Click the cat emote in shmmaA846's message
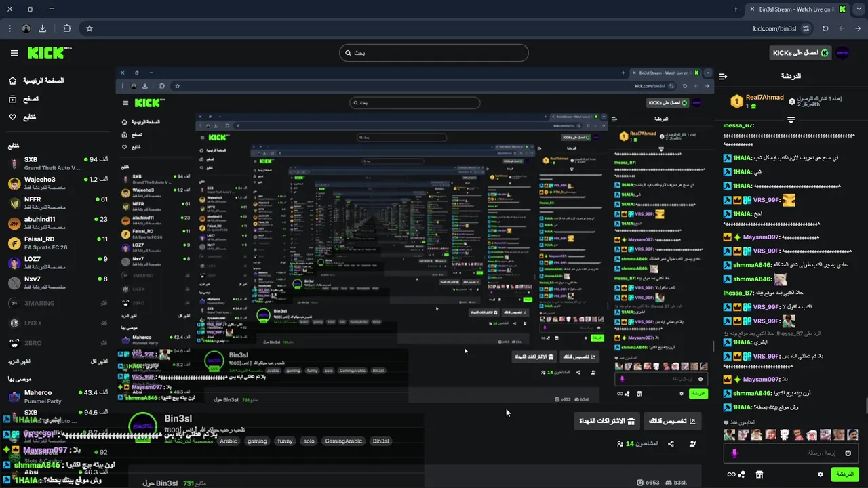 click(x=781, y=279)
